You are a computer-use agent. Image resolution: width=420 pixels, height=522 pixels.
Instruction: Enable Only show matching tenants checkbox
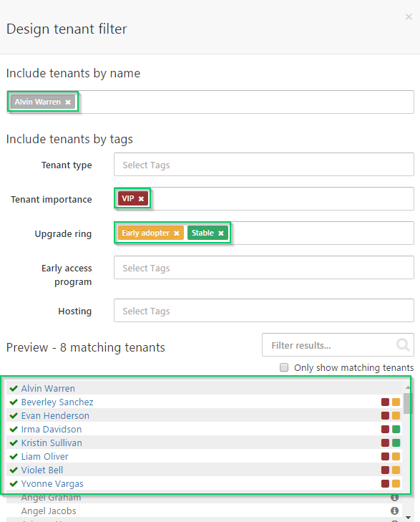click(x=284, y=367)
